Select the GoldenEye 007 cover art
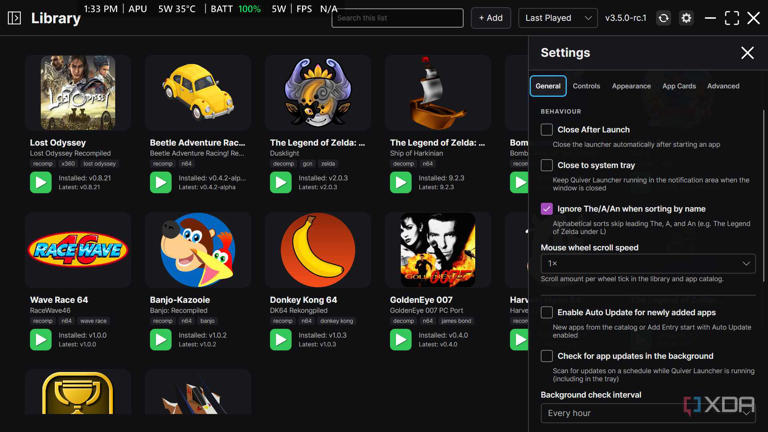Image resolution: width=768 pixels, height=432 pixels. [x=437, y=250]
